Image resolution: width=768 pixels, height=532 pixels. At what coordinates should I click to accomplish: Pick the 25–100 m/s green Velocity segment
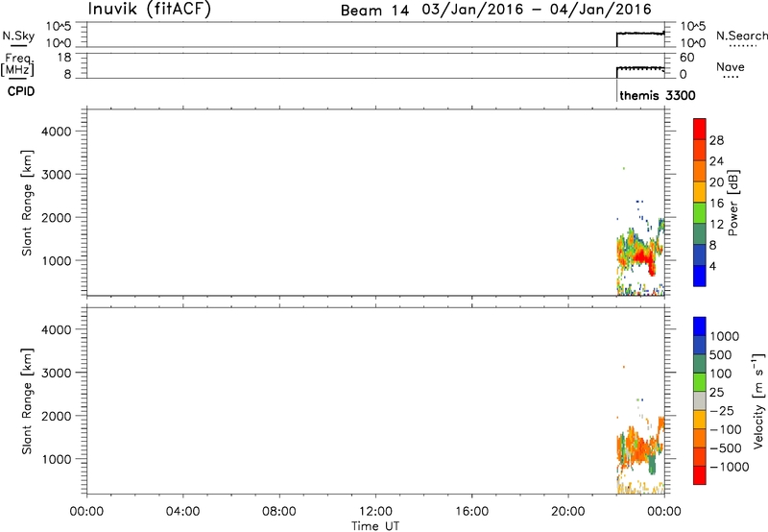[700, 382]
